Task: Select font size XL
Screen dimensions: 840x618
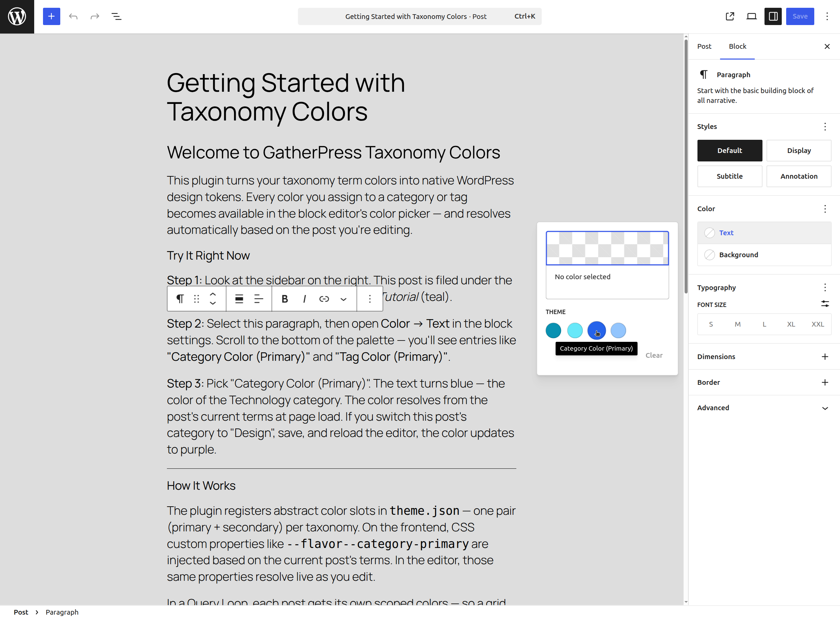Action: (791, 324)
